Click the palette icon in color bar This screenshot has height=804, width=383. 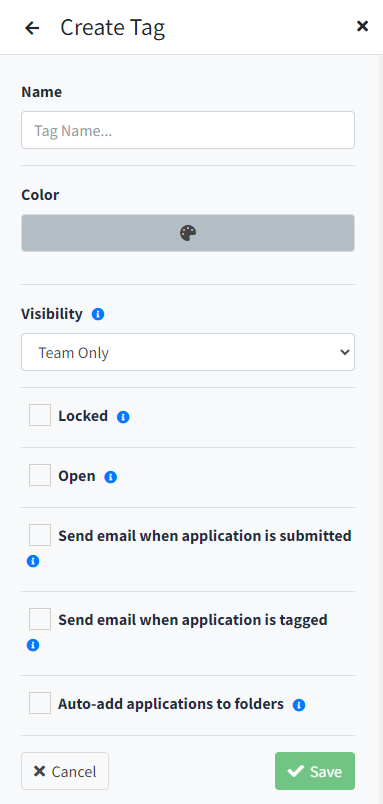pos(188,233)
